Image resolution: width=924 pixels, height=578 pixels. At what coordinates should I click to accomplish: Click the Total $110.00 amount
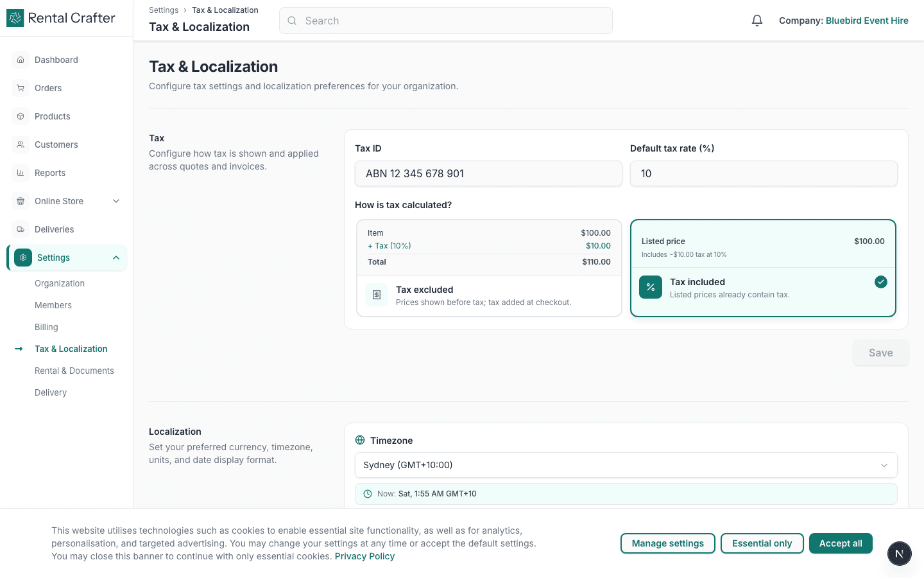tap(596, 262)
